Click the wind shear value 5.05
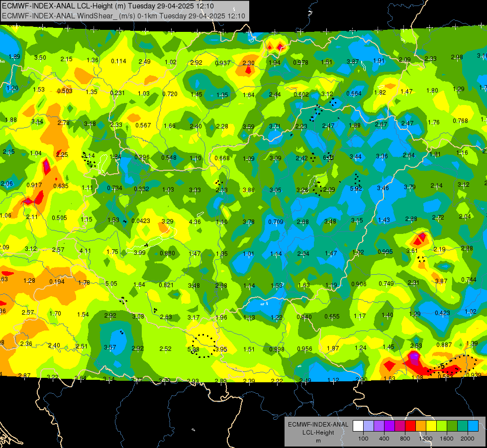The image size is (487, 448). (111, 284)
